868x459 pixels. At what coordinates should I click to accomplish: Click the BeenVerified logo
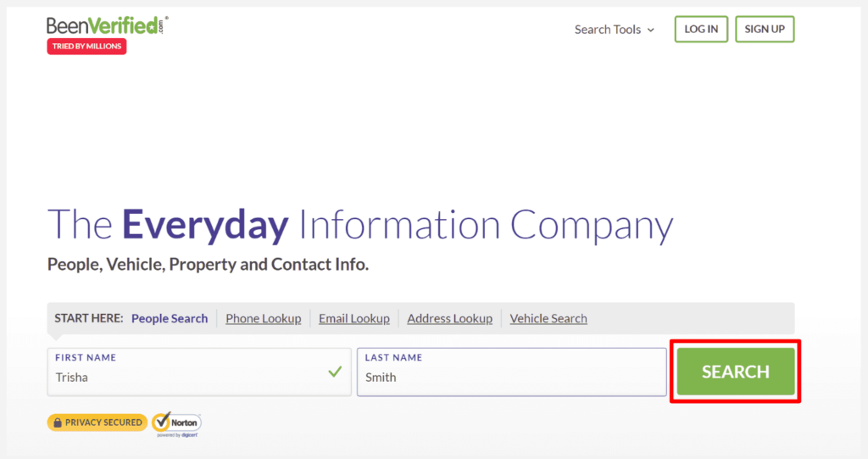coord(108,25)
